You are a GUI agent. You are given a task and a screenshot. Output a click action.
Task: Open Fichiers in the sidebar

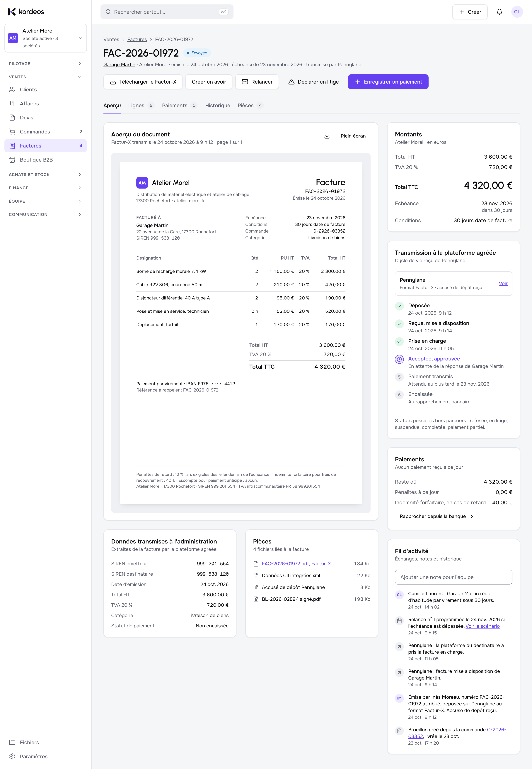pyautogui.click(x=46, y=742)
